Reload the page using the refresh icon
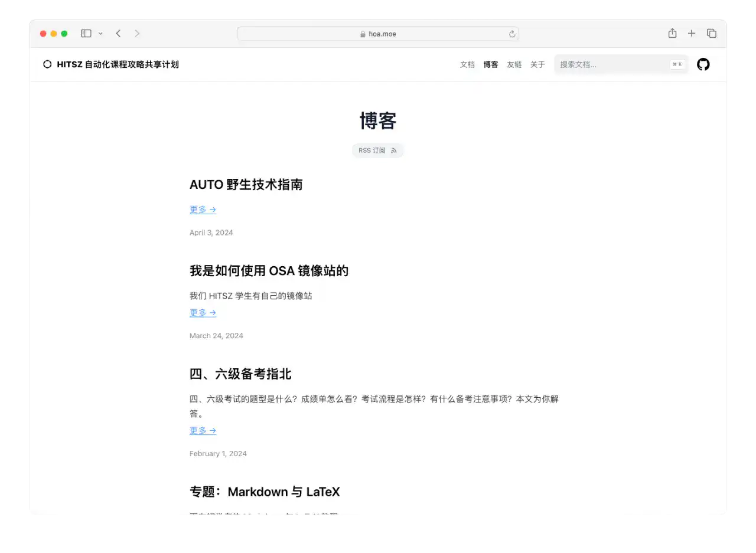The height and width of the screenshot is (553, 756). point(511,34)
